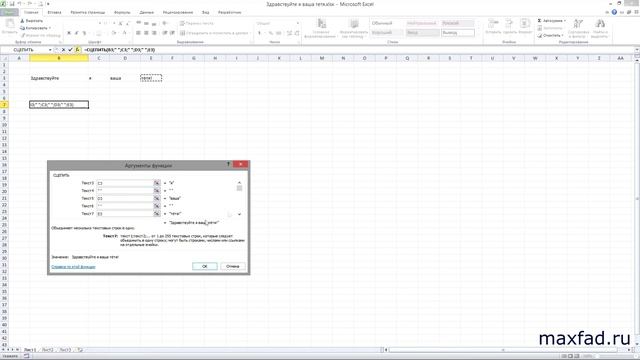Center text horizontally in cell

pos(146,33)
